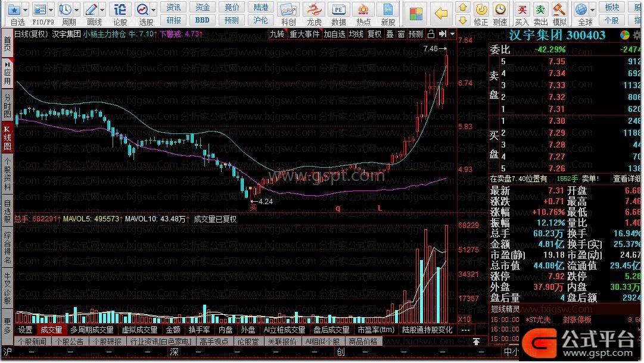Click the 沪伦 toolbar button
This screenshot has width=644, height=363.
click(x=261, y=20)
